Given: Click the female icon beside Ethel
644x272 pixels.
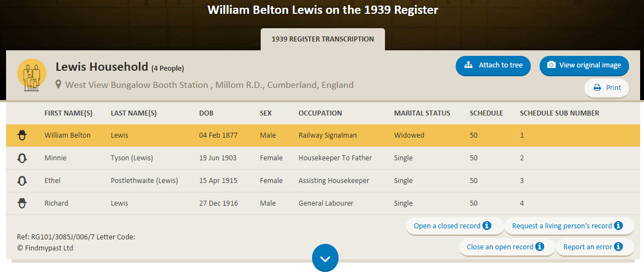Looking at the screenshot, I should (22, 181).
